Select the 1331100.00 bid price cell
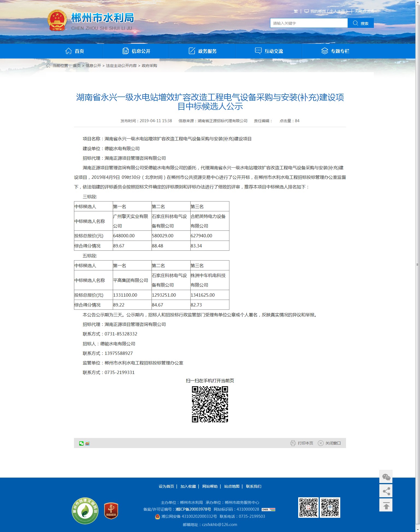Screen dimensions: 420x532 (132, 295)
